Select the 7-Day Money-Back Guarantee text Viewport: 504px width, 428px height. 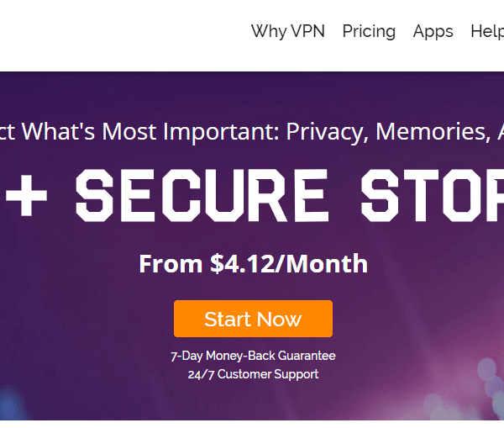pos(253,356)
